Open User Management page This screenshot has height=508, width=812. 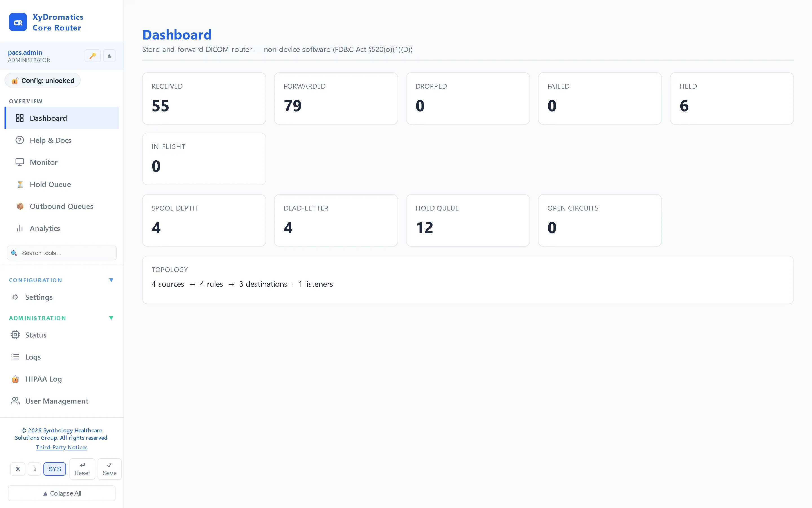[x=62, y=401]
